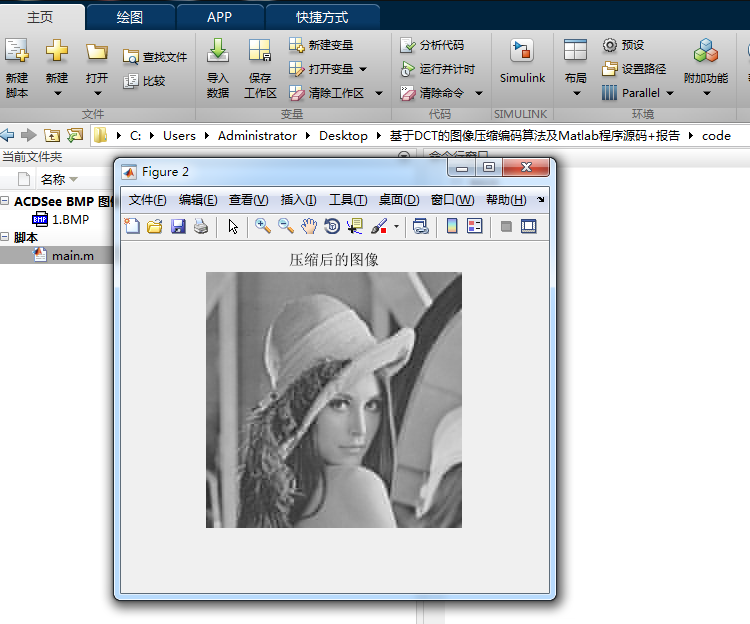Click the Insert Colorbar icon
This screenshot has height=624, width=750.
point(452,226)
